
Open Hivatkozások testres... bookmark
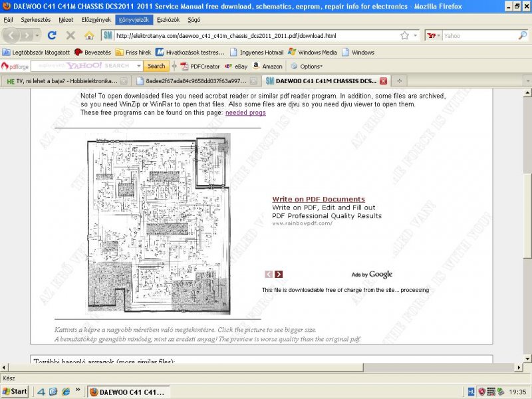pos(190,53)
